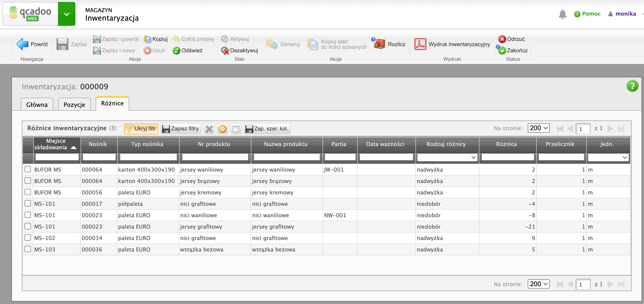Screen dimensions: 644x304
Task: Switch to the Główna tab
Action: pyautogui.click(x=37, y=104)
